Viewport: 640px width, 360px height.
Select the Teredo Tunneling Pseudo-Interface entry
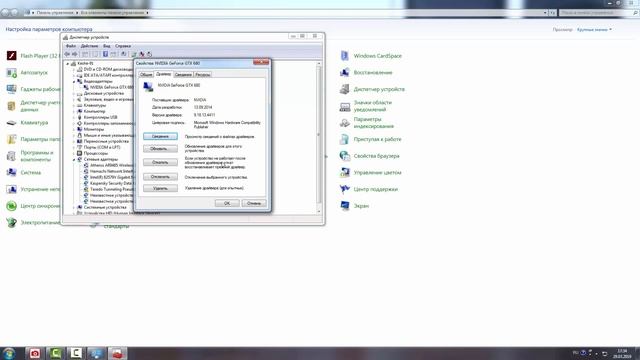tap(109, 189)
